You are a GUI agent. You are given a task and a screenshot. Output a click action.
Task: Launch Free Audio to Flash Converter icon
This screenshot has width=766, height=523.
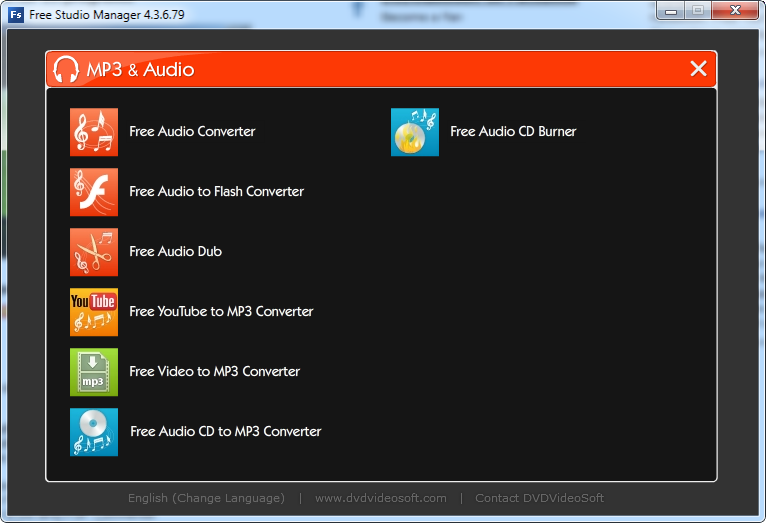click(x=94, y=192)
